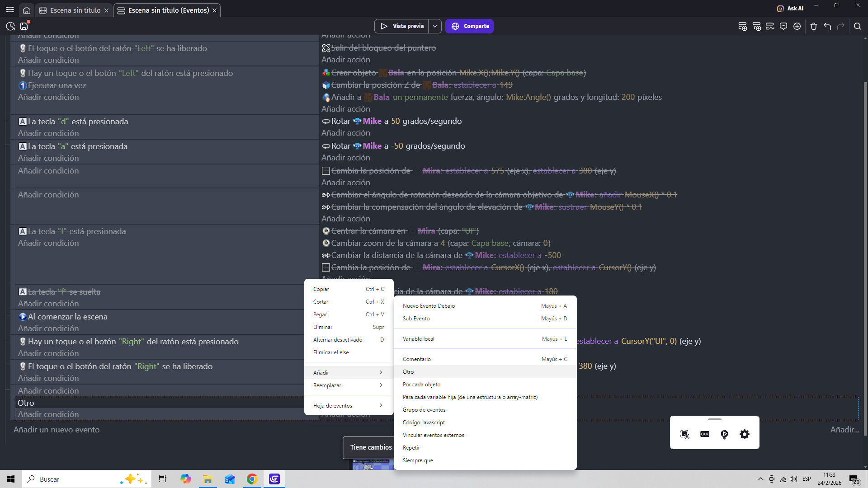Click the trash delete icon in toolbar
Viewport: 868px width, 488px height.
point(814,26)
